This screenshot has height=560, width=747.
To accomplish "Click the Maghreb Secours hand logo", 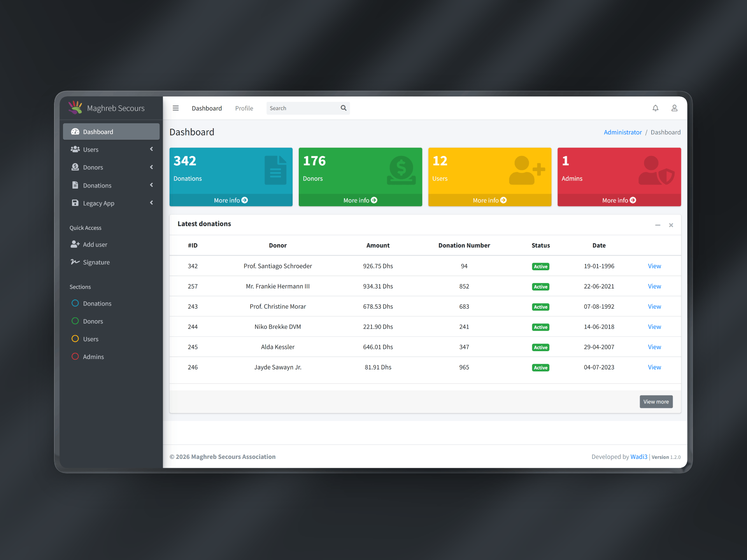I will click(75, 108).
